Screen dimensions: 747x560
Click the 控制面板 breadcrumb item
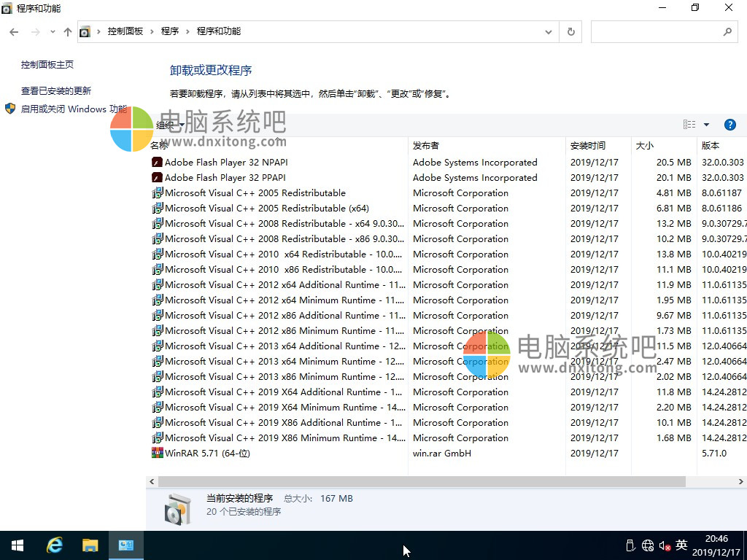pyautogui.click(x=125, y=31)
